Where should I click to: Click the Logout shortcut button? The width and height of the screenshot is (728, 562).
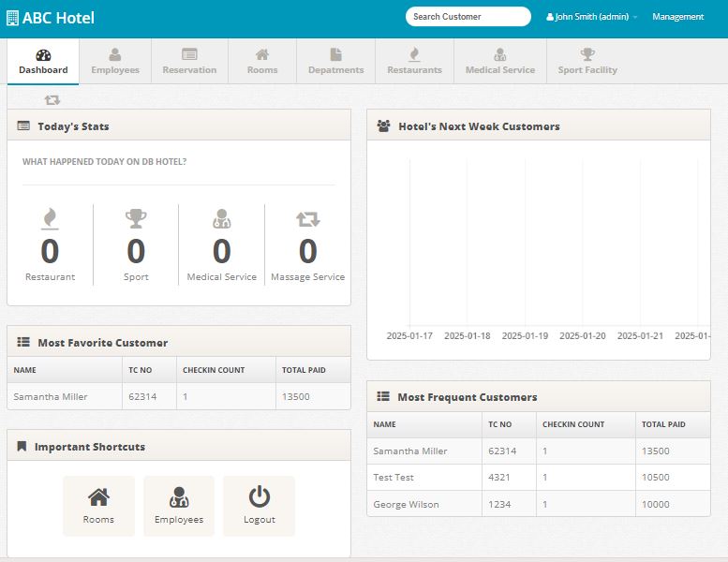pyautogui.click(x=260, y=506)
